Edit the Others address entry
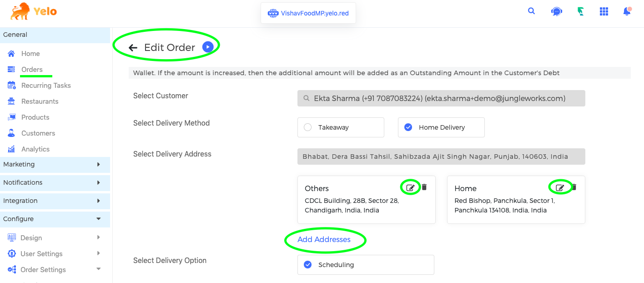 [410, 187]
